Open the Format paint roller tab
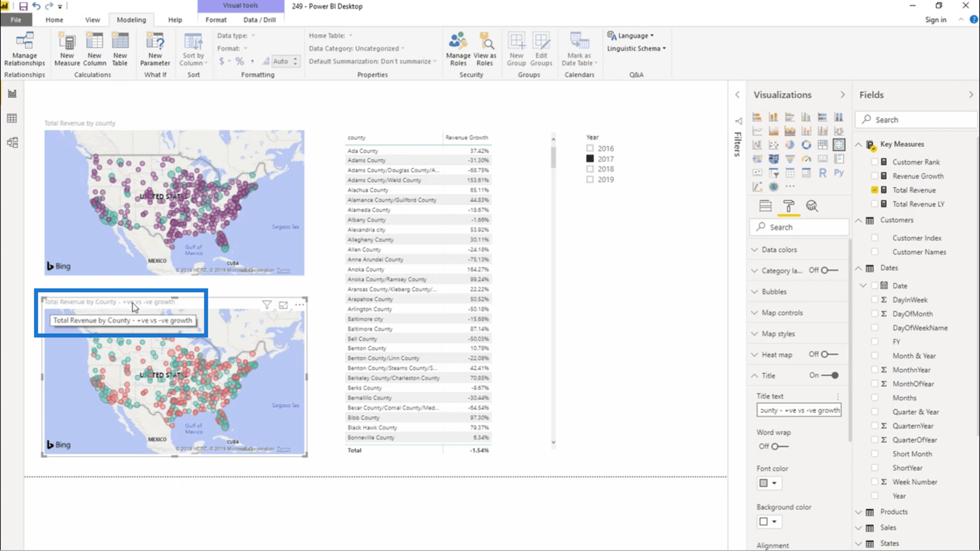The width and height of the screenshot is (980, 551). [789, 206]
